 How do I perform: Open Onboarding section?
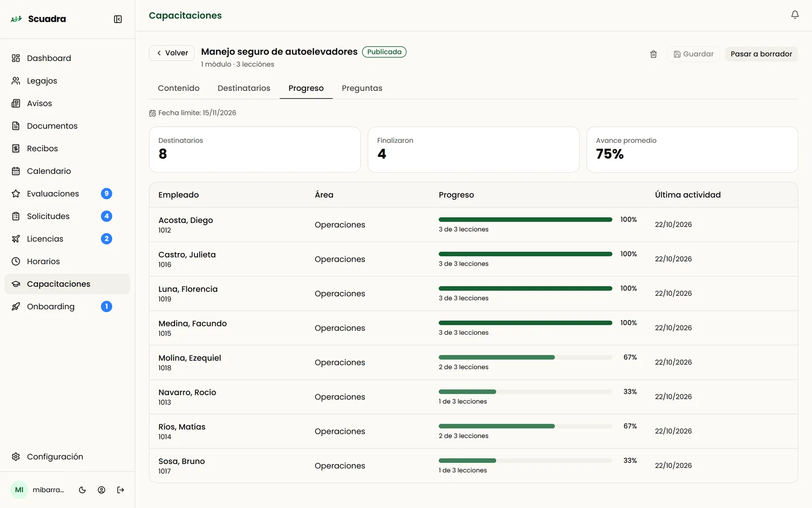[67, 306]
